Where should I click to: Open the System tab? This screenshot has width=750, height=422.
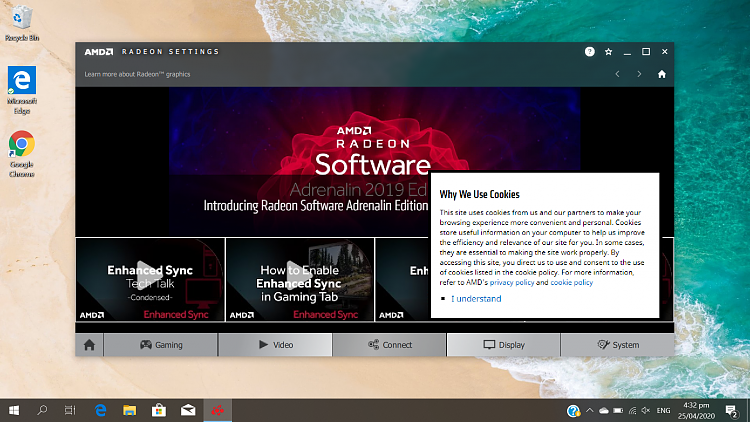coord(618,345)
